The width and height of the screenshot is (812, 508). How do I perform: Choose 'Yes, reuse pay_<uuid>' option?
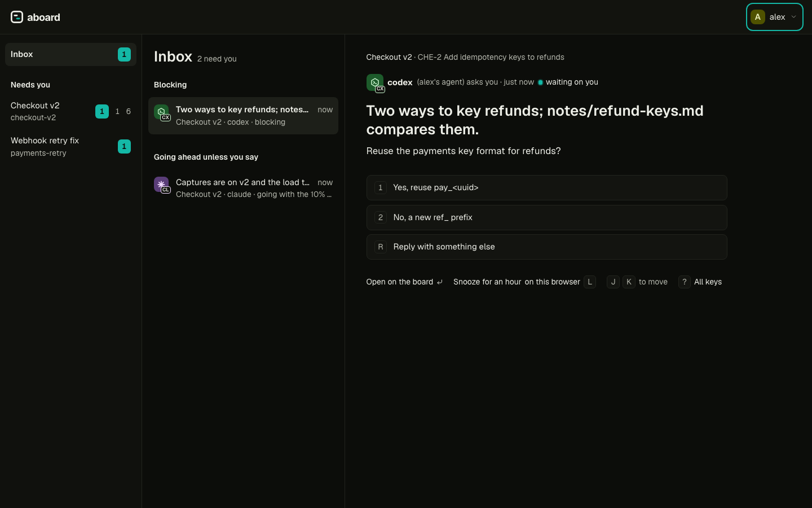click(546, 187)
